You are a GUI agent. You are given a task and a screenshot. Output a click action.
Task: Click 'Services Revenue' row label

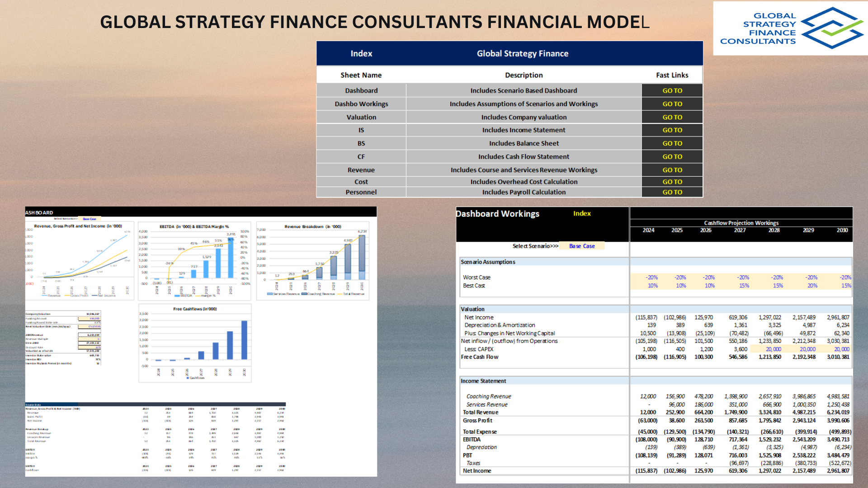pos(487,405)
